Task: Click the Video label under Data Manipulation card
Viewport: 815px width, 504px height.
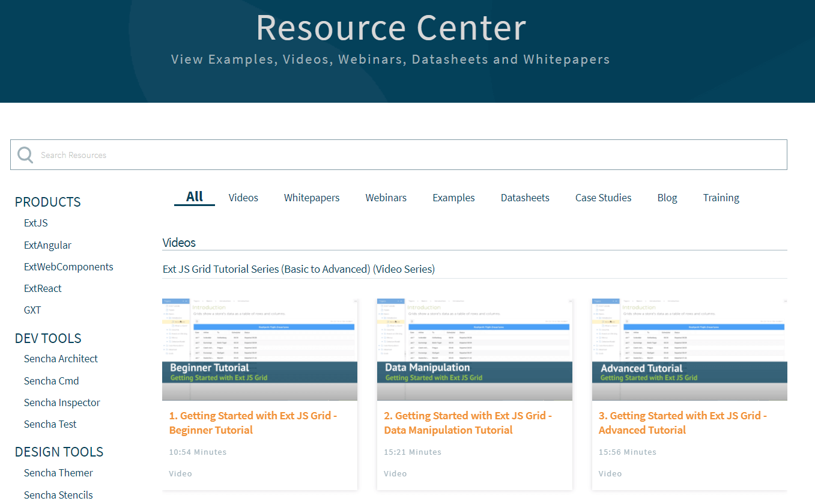Action: 395,473
